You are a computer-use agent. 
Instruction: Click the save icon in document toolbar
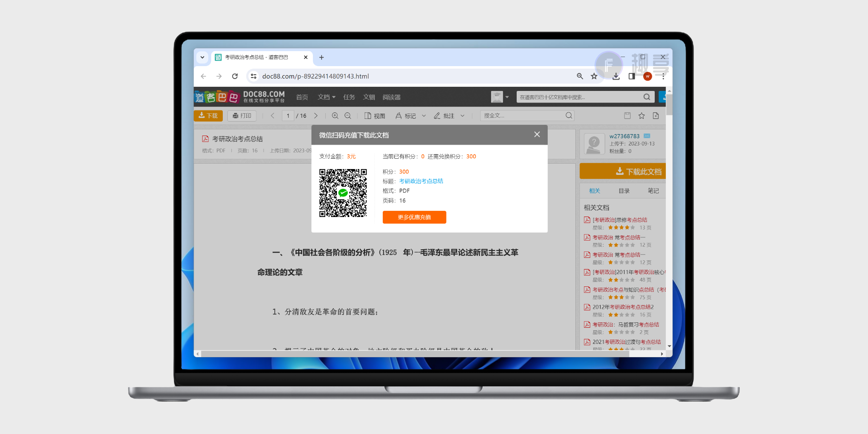click(x=627, y=116)
